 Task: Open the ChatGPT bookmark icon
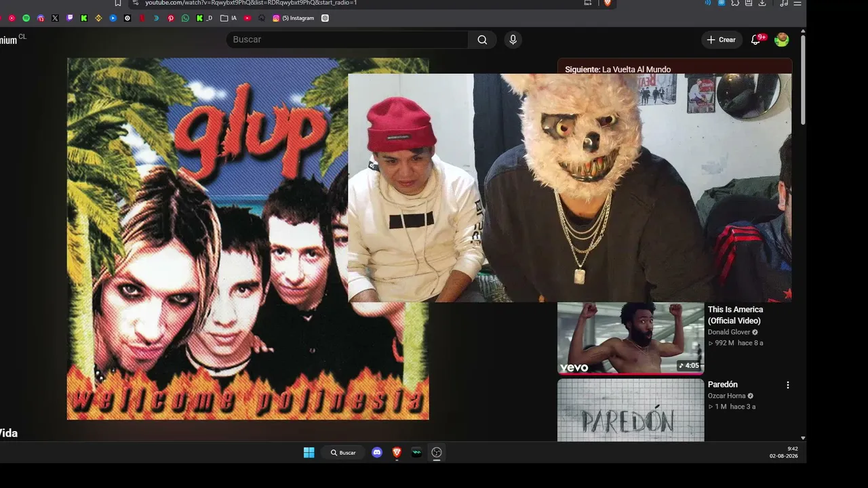point(325,18)
